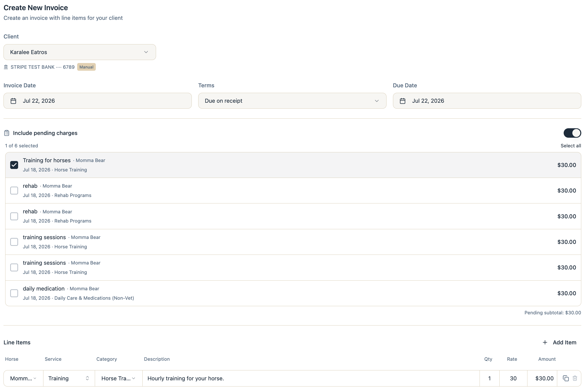585x392 pixels.
Task: Click the 'Description' column header
Action: point(157,359)
